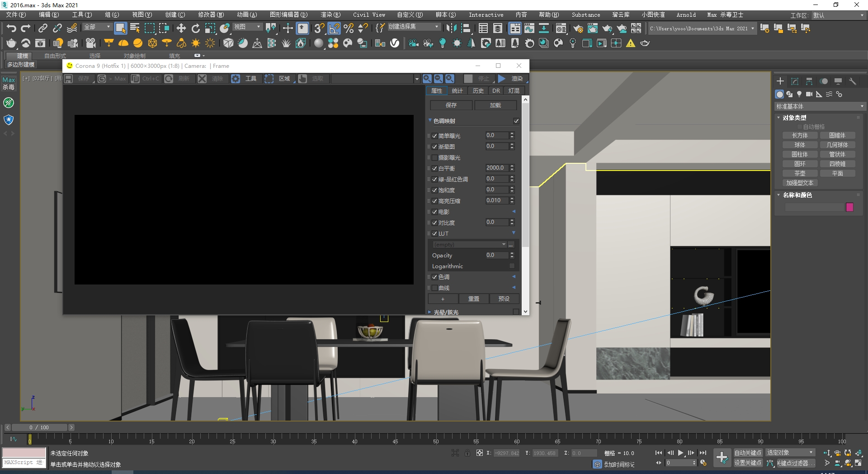Screen dimensions: 868x474
Task: Select the Lights category bulb icon in the command panel
Action: coord(799,94)
